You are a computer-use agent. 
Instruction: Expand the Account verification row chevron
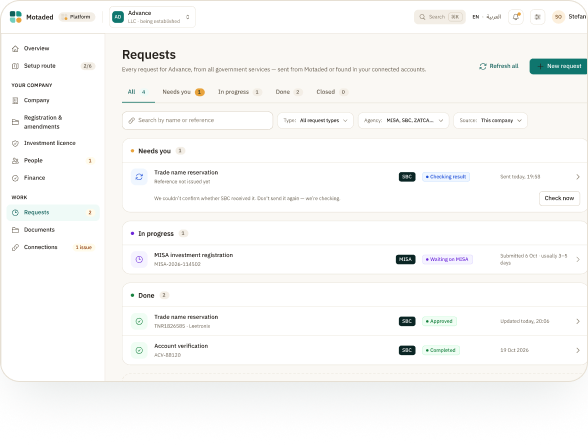tap(578, 350)
